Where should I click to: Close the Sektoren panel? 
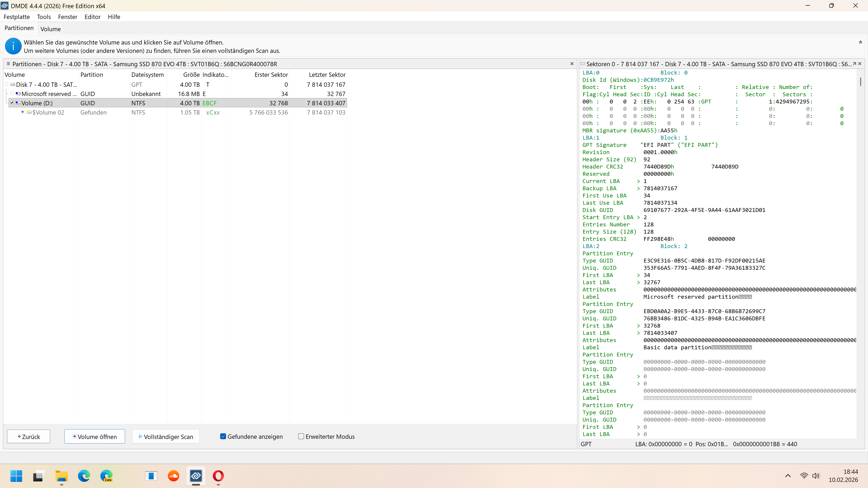(860, 64)
